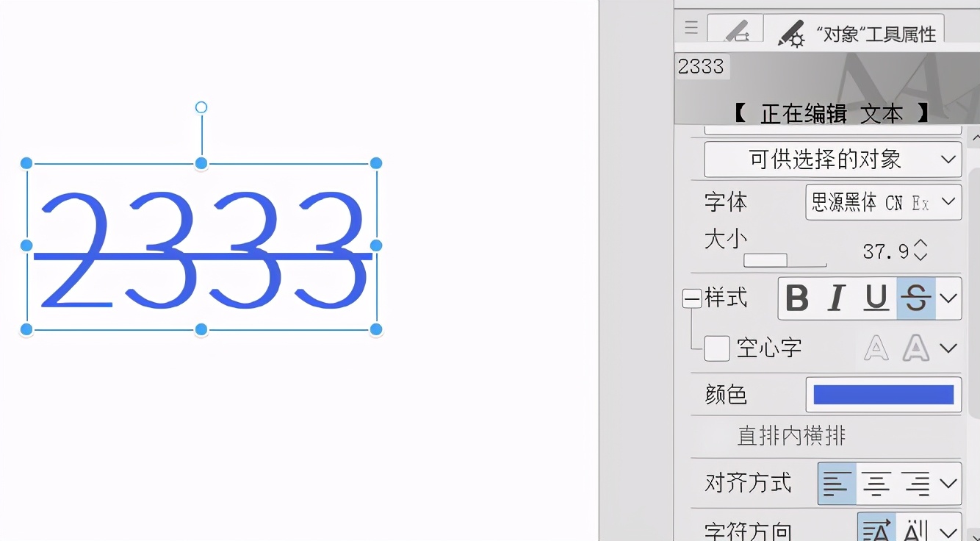Toggle bold text style
Viewport: 980px width, 541px height.
797,298
